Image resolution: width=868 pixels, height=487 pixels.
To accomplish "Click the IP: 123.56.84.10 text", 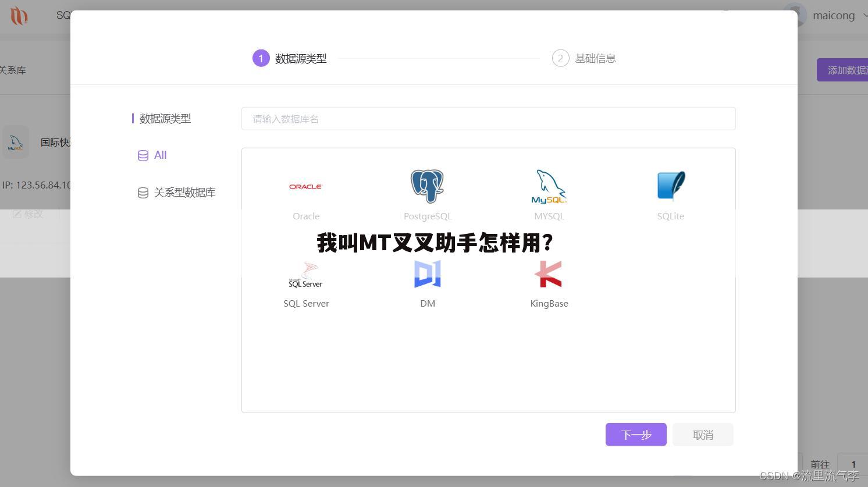I will [35, 185].
